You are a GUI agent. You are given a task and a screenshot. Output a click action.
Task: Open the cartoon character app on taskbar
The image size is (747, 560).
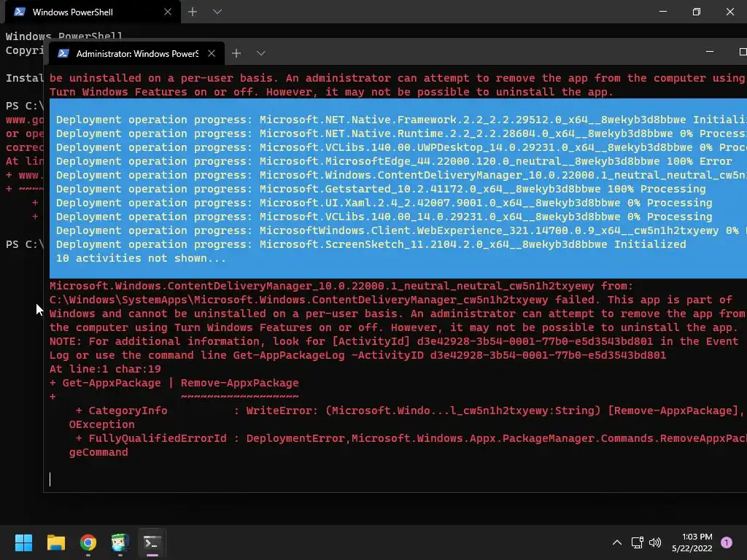click(x=120, y=542)
